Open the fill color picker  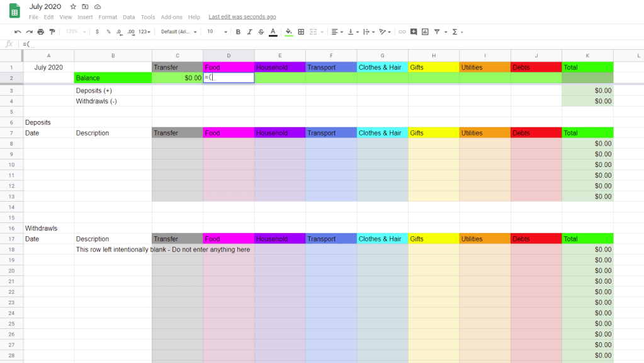point(289,32)
